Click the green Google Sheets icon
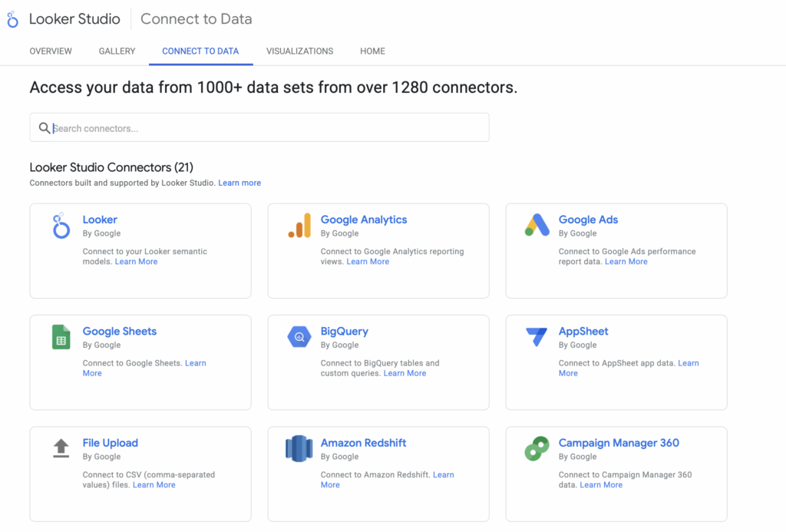This screenshot has width=786, height=532. point(61,337)
